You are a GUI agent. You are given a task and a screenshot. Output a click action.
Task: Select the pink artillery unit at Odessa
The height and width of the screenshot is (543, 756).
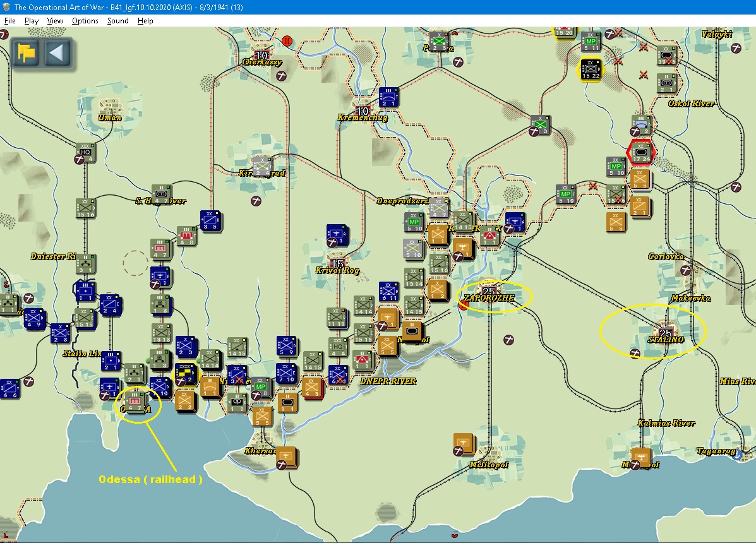tap(135, 401)
